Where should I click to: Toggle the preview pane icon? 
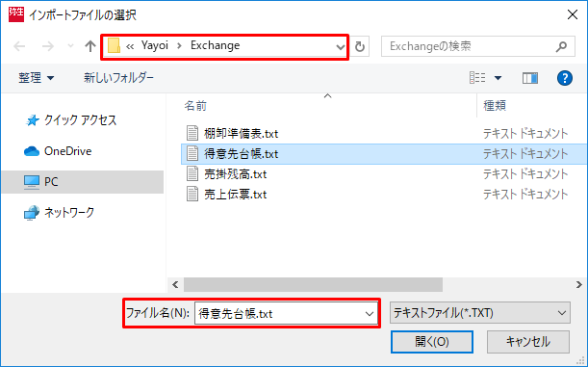coord(530,78)
